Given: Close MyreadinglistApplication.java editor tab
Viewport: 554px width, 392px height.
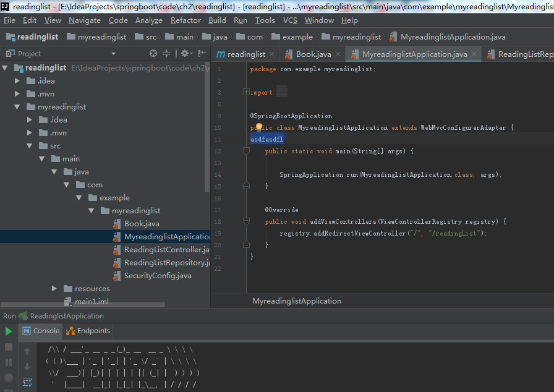Looking at the screenshot, I should [x=474, y=54].
